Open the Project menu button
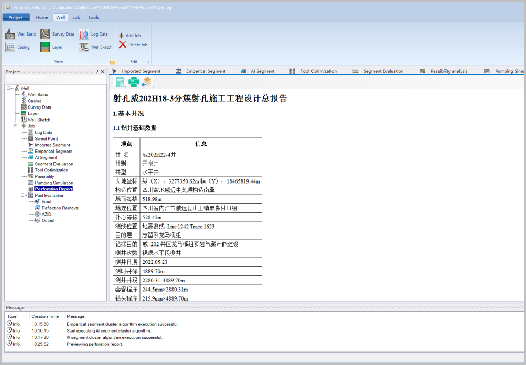The width and height of the screenshot is (526, 365). (16, 17)
